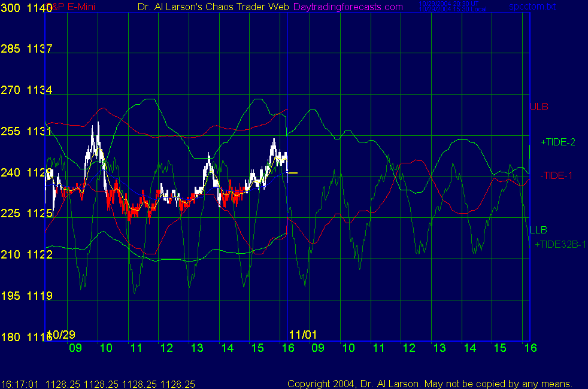The image size is (588, 389).
Task: Click the 16:17:01 timestamp in status bar
Action: (x=19, y=384)
